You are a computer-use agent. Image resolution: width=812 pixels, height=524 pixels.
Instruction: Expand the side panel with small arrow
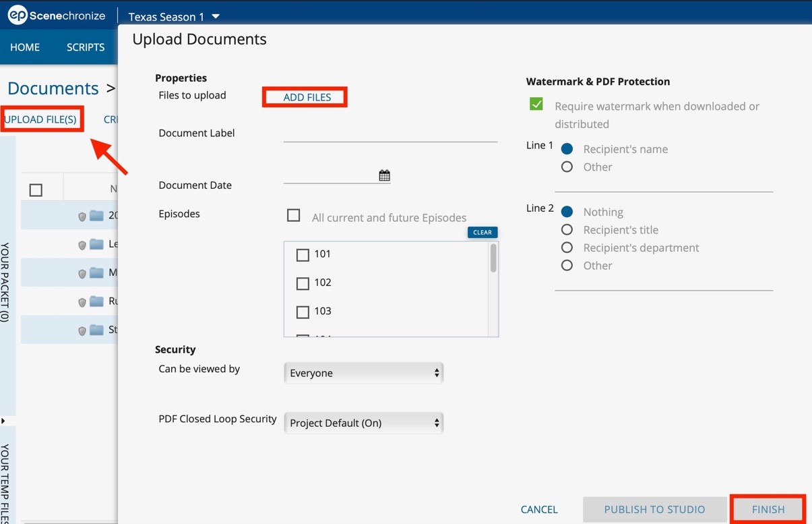tap(3, 421)
